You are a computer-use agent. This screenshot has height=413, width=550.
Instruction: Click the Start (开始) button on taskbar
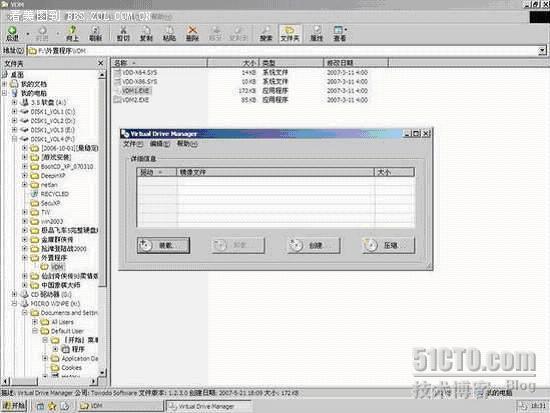[14, 406]
